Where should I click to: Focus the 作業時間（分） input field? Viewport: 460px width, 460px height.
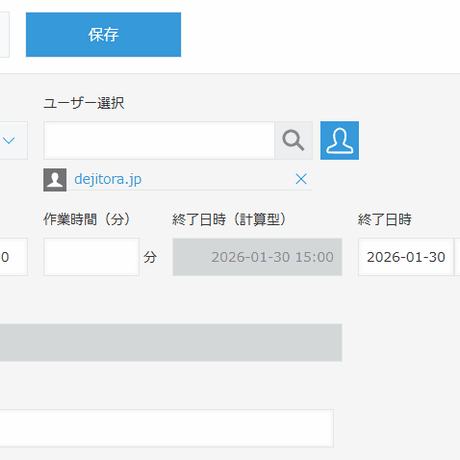coord(91,257)
